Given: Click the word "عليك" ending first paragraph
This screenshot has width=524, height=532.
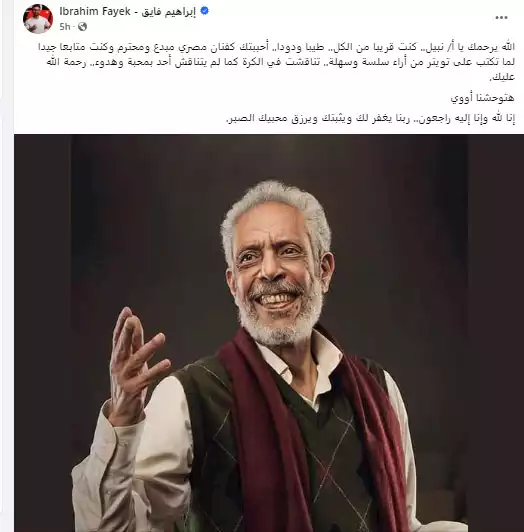Looking at the screenshot, I should pos(502,77).
